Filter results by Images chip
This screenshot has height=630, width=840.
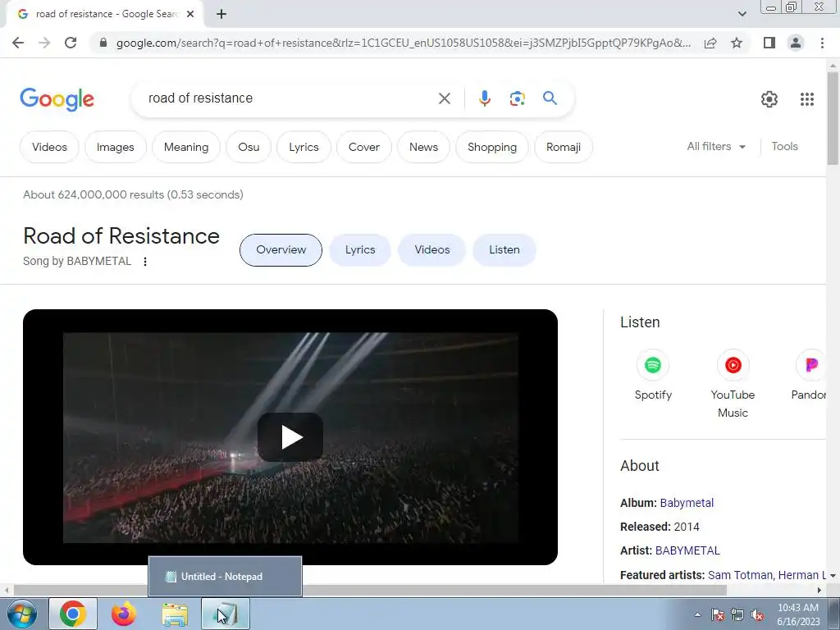[115, 147]
